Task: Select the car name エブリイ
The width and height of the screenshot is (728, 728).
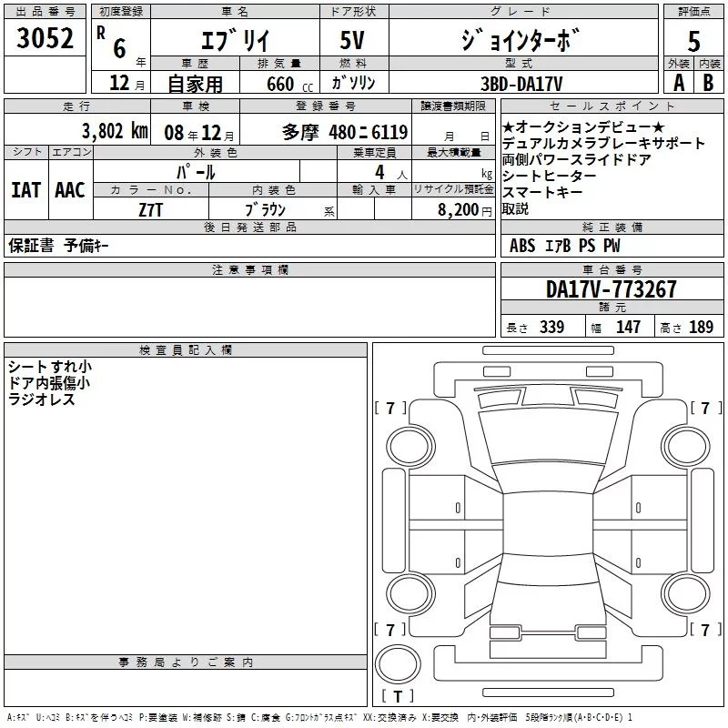Action: point(235,40)
